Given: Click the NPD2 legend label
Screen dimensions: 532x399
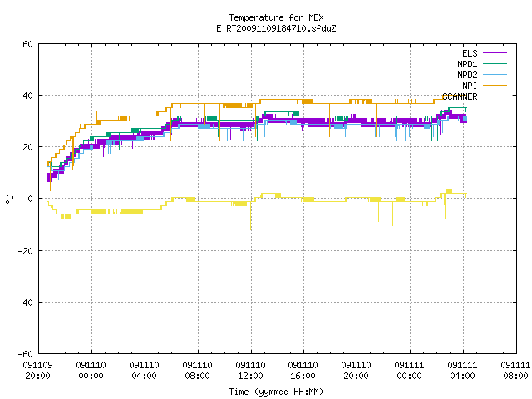Looking at the screenshot, I should point(467,75).
